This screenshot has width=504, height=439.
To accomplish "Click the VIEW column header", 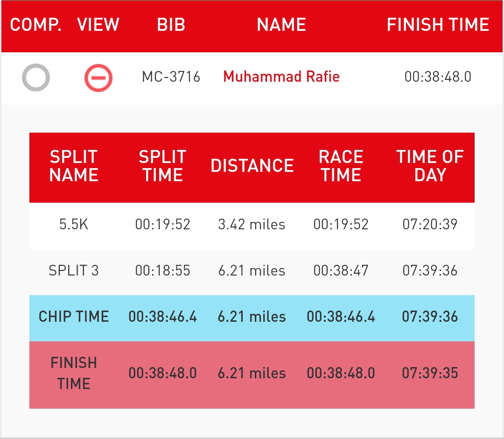I will pyautogui.click(x=98, y=25).
